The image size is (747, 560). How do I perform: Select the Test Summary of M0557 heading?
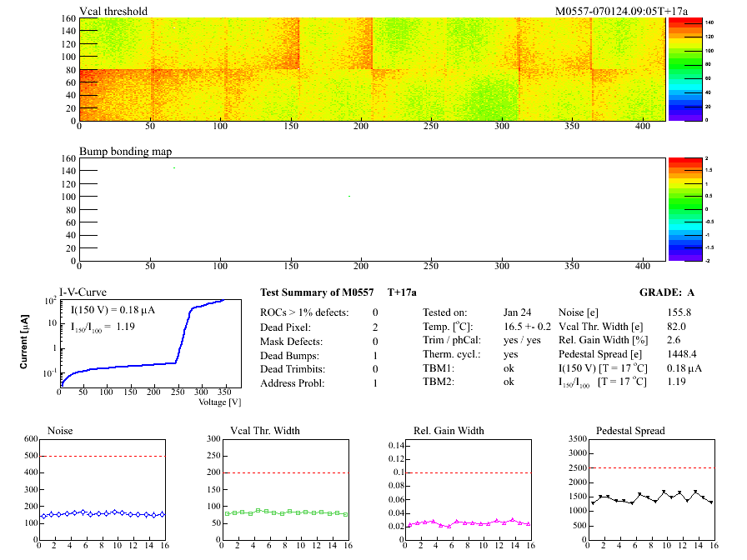[x=317, y=292]
